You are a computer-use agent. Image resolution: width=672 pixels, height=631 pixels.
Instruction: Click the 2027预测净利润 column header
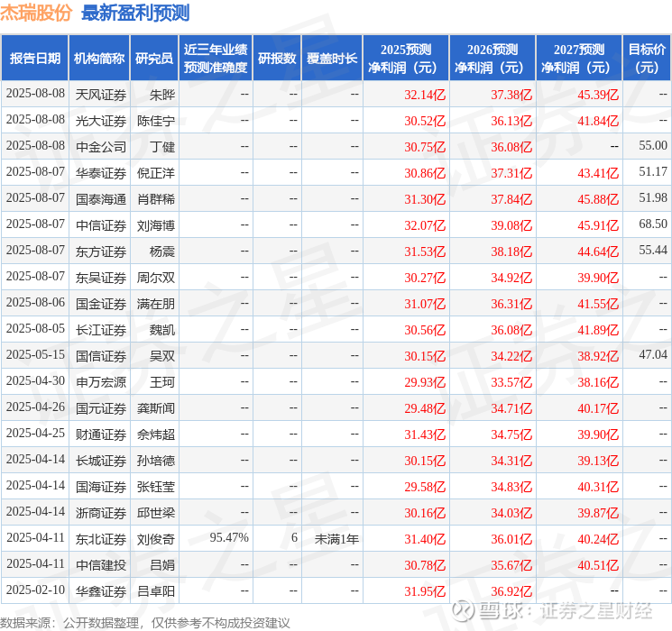pos(579,59)
